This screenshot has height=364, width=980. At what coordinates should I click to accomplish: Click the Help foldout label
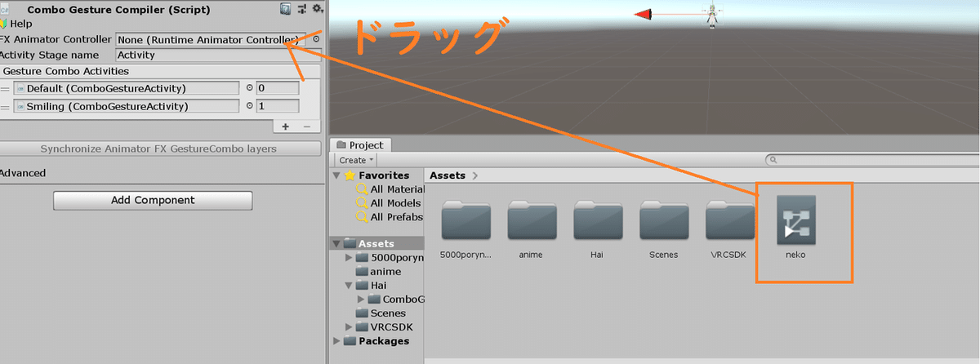click(x=21, y=24)
